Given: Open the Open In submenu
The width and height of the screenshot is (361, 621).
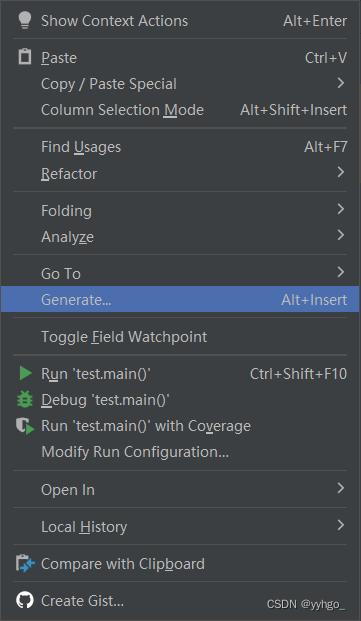Looking at the screenshot, I should [x=180, y=490].
